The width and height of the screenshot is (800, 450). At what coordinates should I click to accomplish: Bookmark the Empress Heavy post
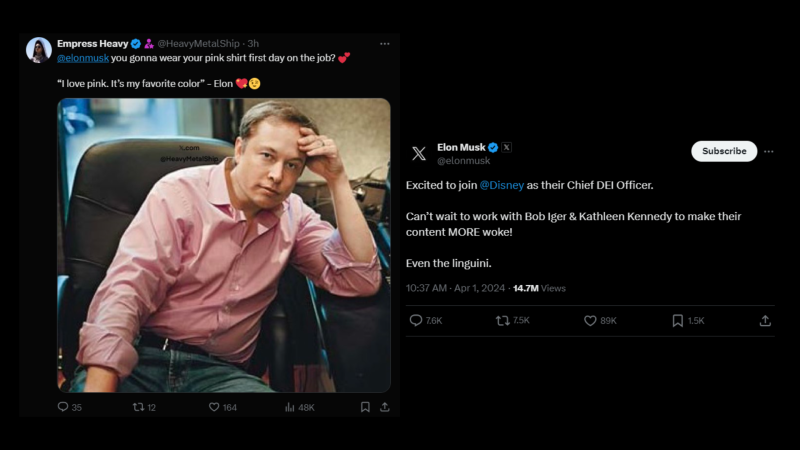(365, 407)
